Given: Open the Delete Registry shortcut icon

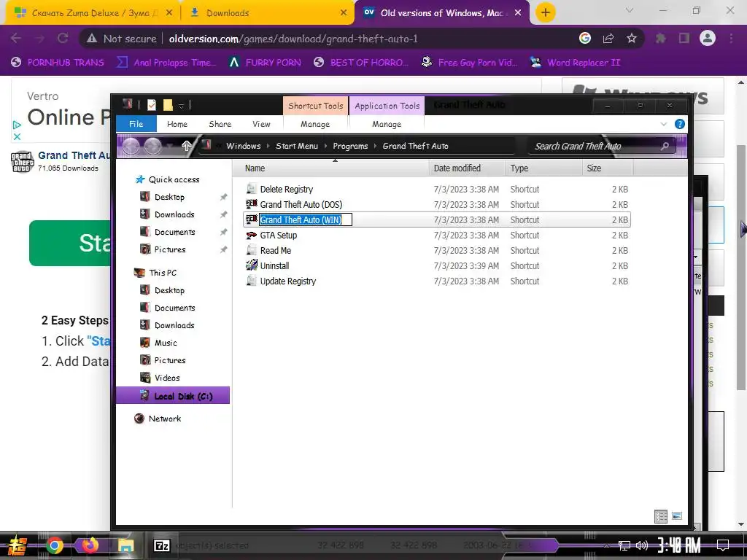Looking at the screenshot, I should 251,189.
